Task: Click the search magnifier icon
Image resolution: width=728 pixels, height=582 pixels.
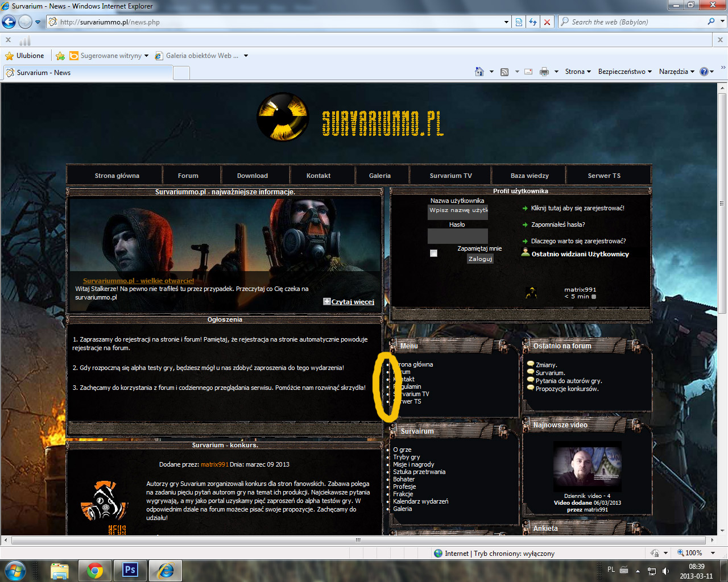Action: [x=711, y=22]
